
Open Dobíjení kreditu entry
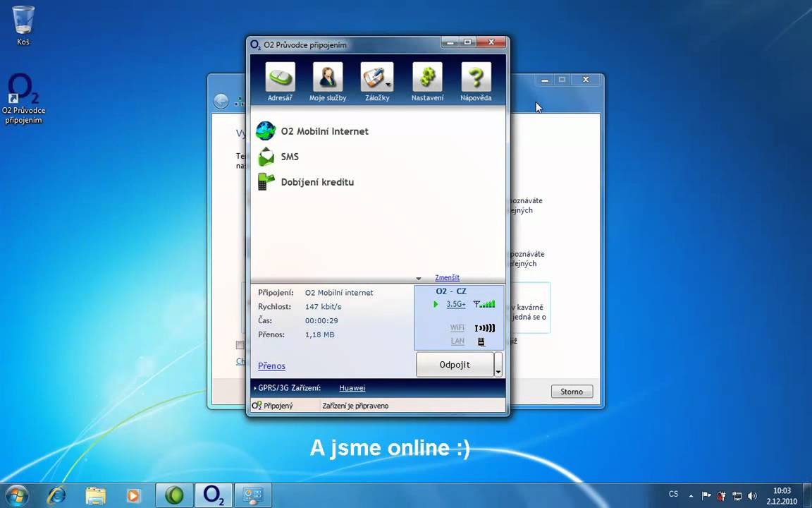point(305,182)
